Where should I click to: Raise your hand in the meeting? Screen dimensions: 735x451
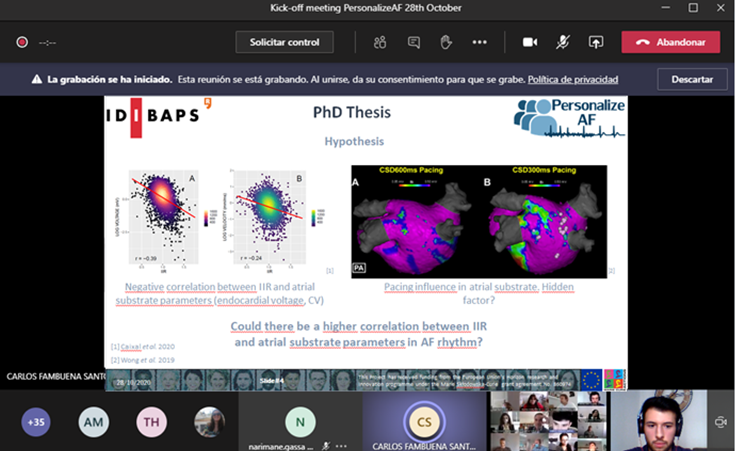click(x=446, y=42)
